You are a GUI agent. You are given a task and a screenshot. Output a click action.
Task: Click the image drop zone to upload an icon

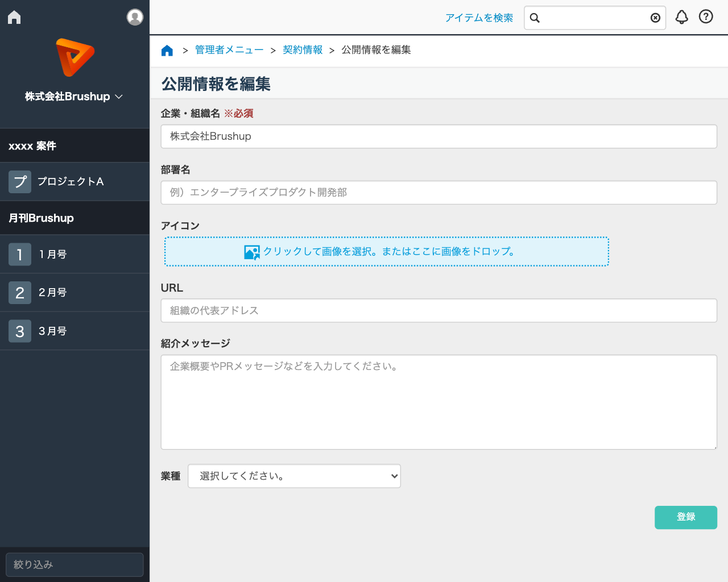[386, 251]
